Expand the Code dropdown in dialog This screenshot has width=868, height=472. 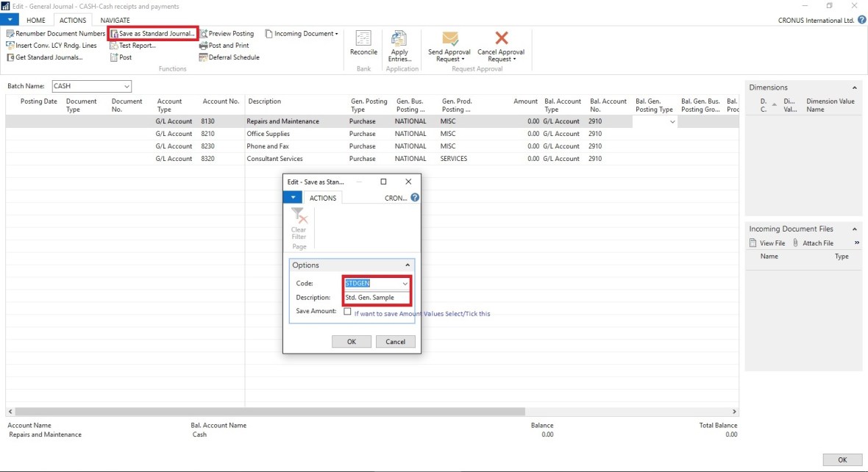405,284
